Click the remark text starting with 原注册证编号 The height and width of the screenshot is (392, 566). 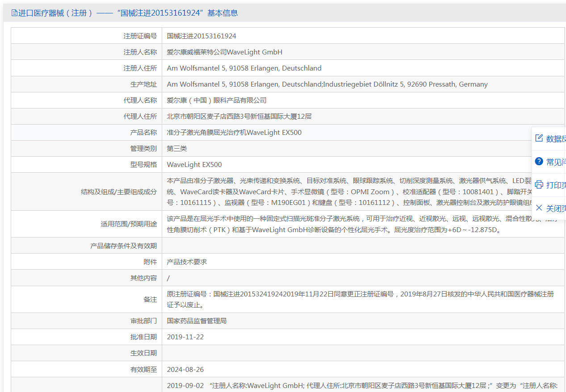pos(361,300)
